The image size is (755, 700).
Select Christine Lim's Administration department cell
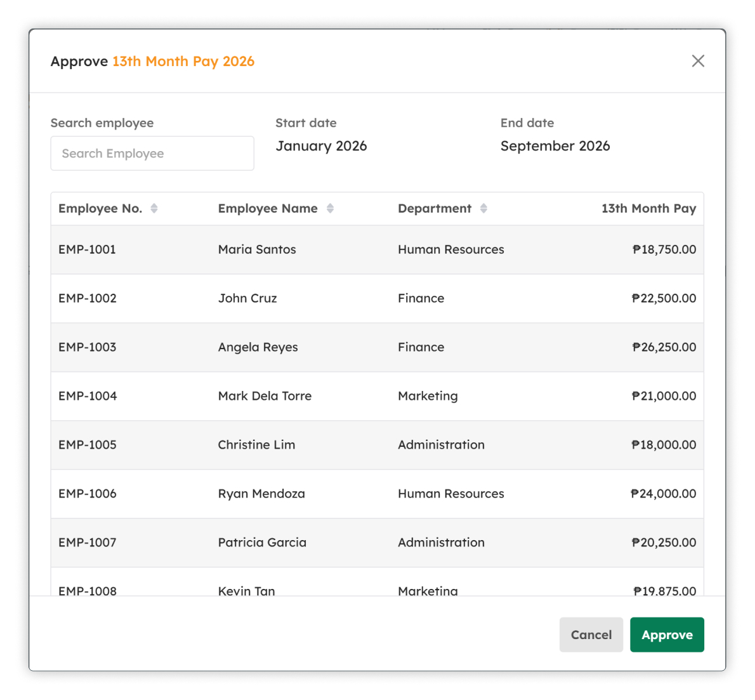pyautogui.click(x=442, y=445)
